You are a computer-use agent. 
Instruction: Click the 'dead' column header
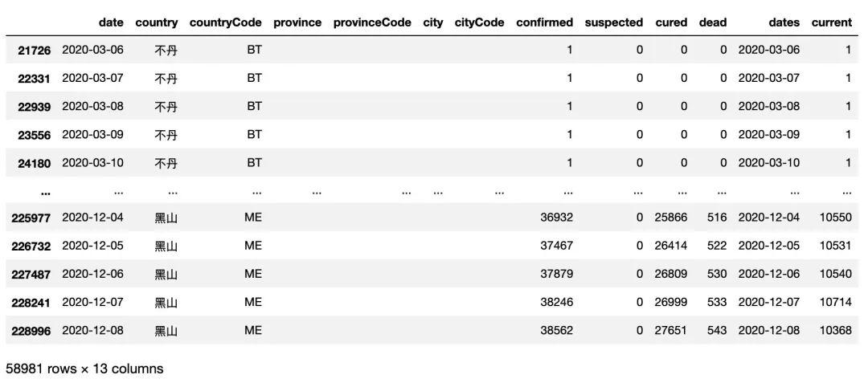click(713, 22)
